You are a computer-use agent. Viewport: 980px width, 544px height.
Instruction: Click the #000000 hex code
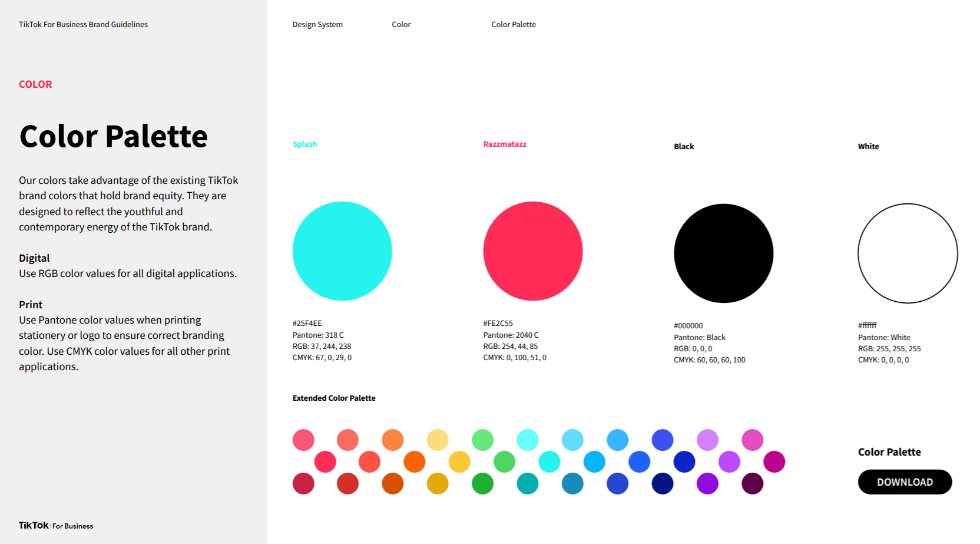688,326
